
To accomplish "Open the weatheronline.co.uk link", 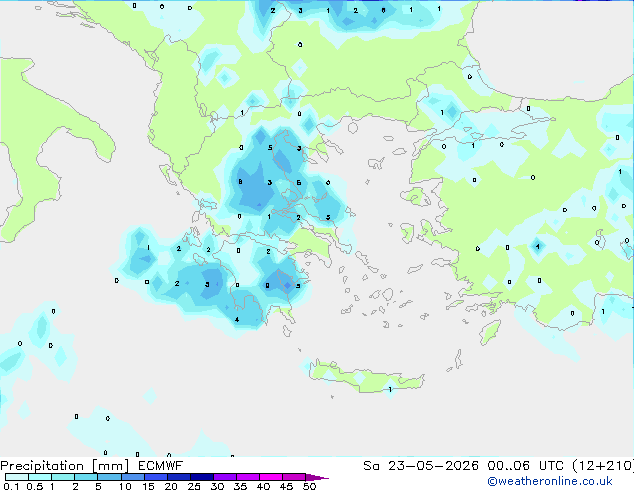I will coord(550,481).
